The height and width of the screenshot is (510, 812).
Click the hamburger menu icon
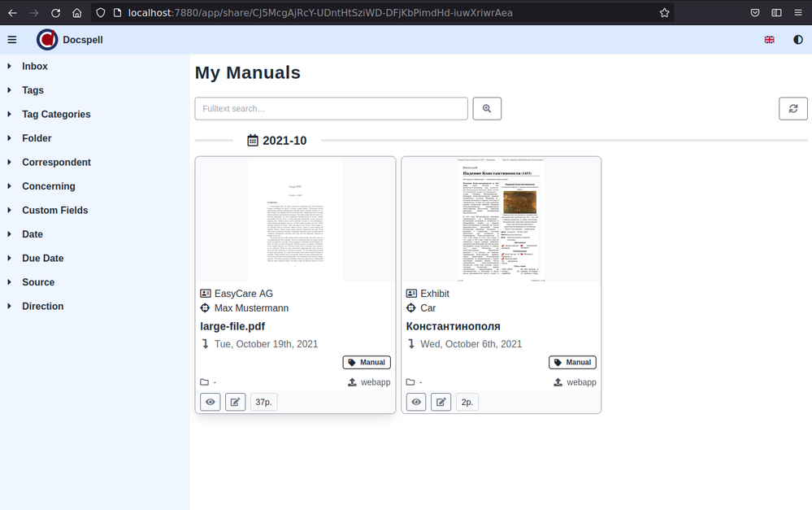pos(11,40)
